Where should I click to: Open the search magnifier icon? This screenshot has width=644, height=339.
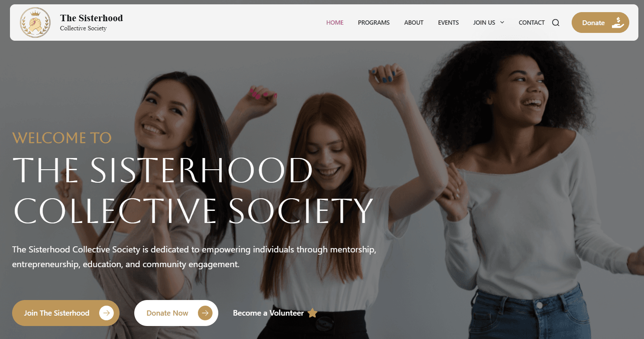click(x=556, y=23)
